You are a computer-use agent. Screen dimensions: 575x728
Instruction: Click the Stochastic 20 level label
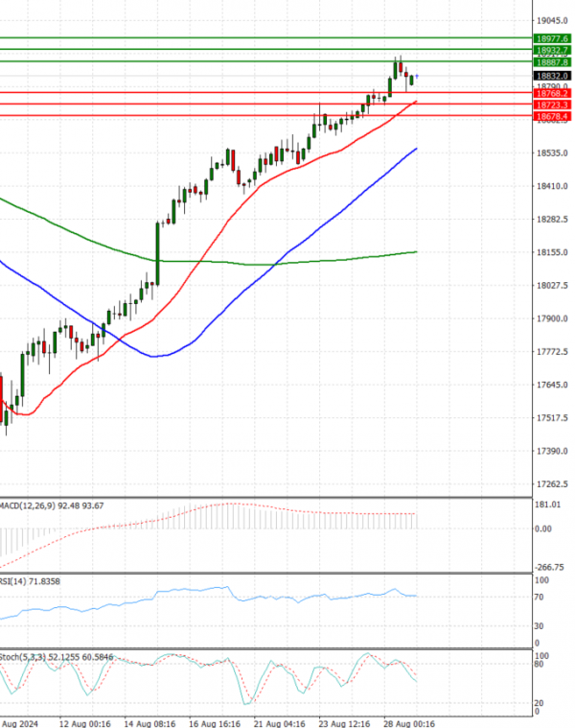[x=539, y=703]
